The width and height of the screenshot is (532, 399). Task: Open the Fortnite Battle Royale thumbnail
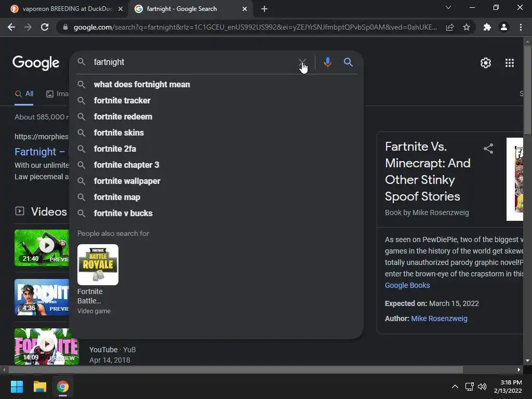[x=98, y=264]
